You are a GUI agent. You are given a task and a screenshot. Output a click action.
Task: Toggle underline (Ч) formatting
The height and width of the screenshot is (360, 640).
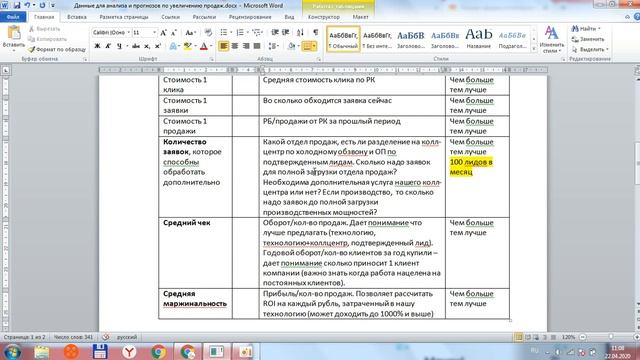click(x=119, y=46)
